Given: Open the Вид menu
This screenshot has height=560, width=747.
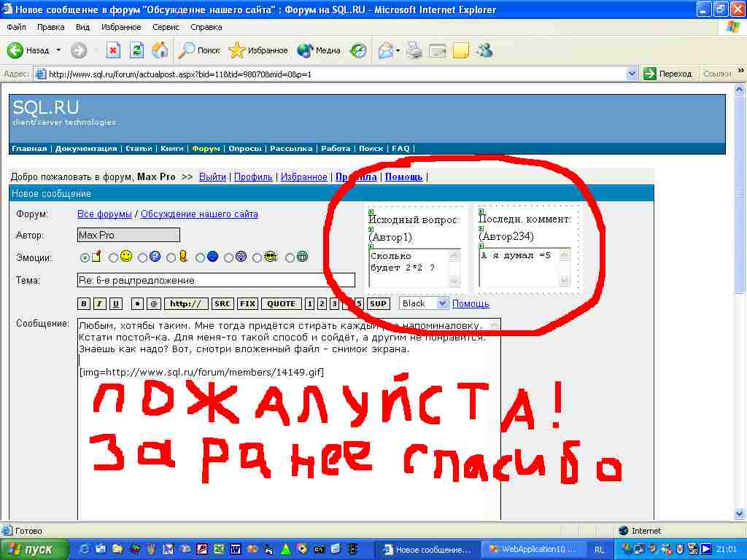Looking at the screenshot, I should 82,27.
